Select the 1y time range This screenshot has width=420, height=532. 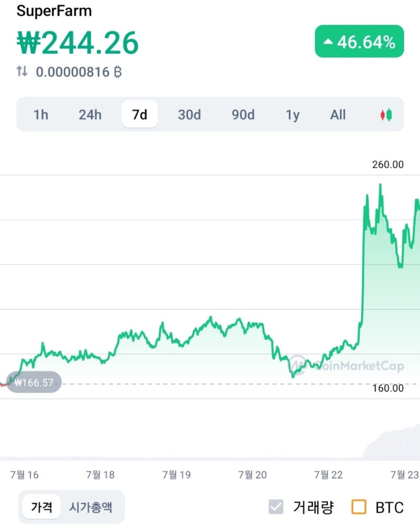coord(292,115)
